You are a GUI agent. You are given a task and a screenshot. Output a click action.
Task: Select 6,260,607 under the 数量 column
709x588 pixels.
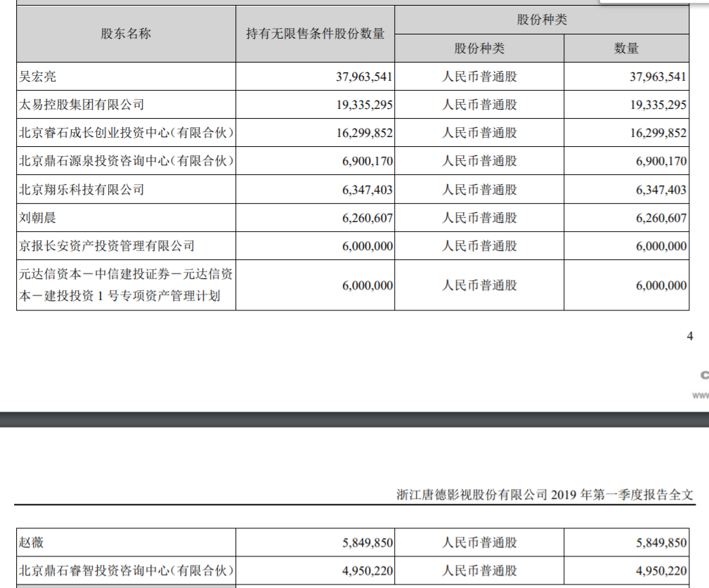coord(661,218)
